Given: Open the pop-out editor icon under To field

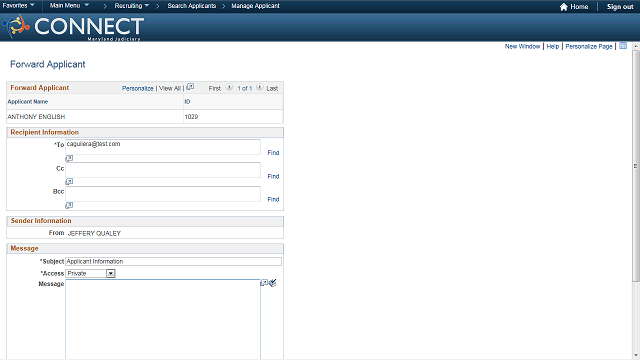Looking at the screenshot, I should 69,158.
